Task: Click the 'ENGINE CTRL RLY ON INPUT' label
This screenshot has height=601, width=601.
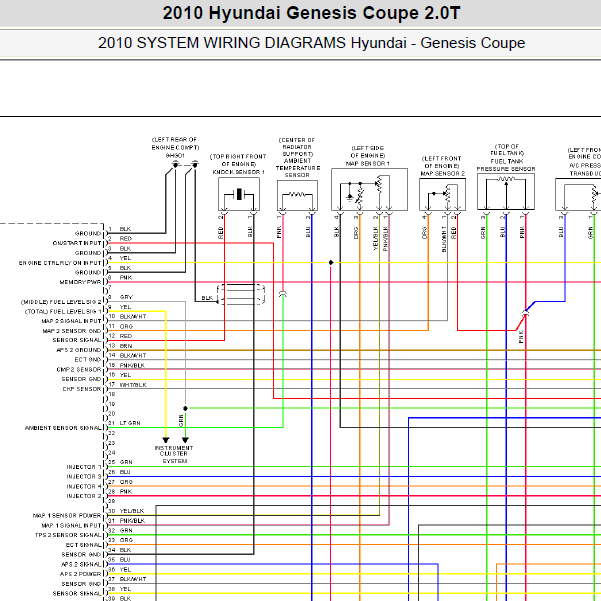Action: [x=60, y=263]
